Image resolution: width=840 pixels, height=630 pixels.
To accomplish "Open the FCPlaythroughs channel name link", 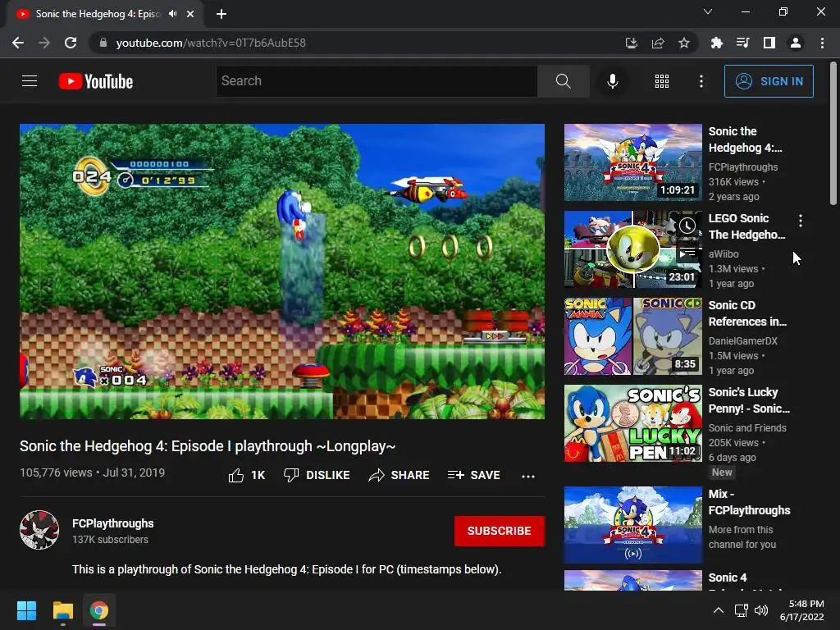I will point(112,523).
